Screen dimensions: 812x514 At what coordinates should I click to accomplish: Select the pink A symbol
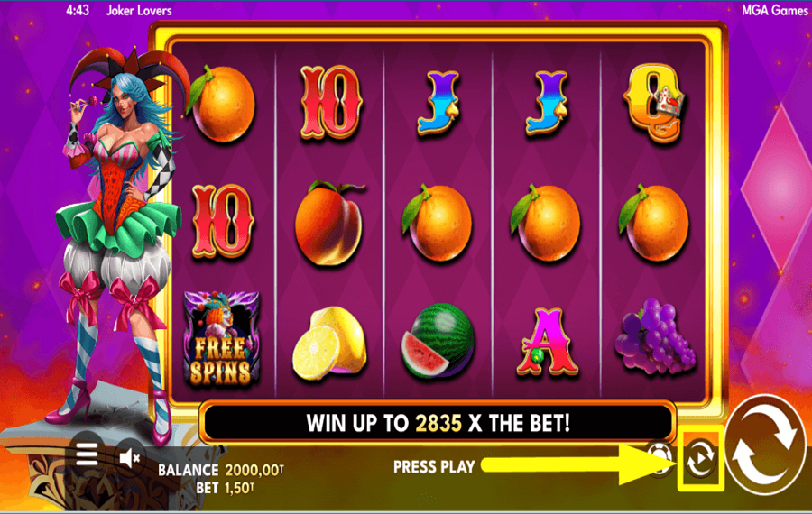point(548,342)
